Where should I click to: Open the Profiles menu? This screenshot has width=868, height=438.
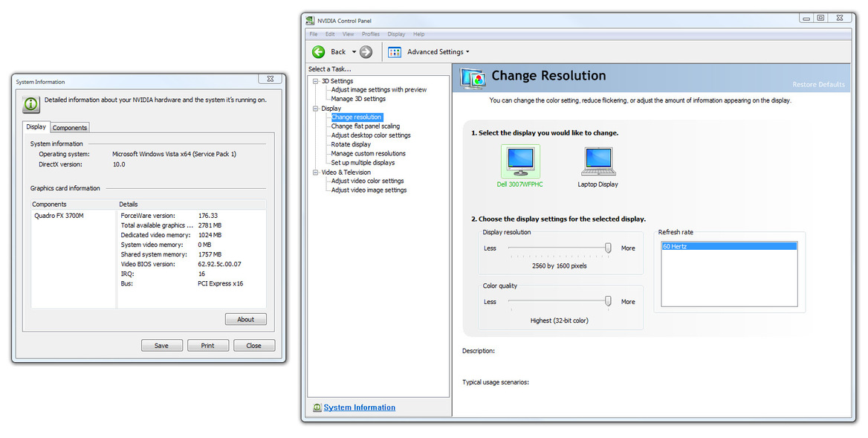(x=371, y=34)
